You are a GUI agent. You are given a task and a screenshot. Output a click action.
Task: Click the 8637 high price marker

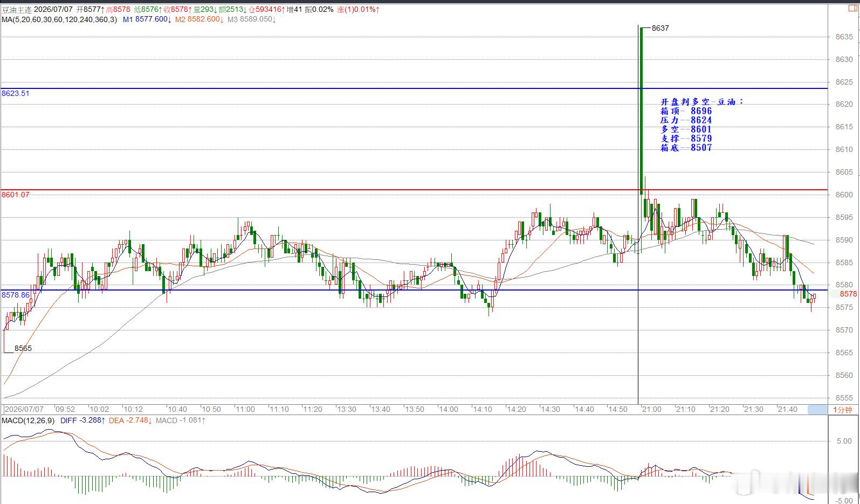661,28
